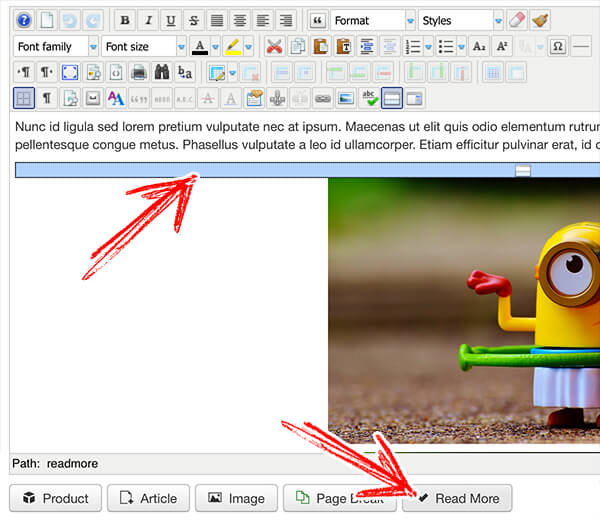Open the Styles dropdown
The image size is (600, 520).
click(461, 20)
